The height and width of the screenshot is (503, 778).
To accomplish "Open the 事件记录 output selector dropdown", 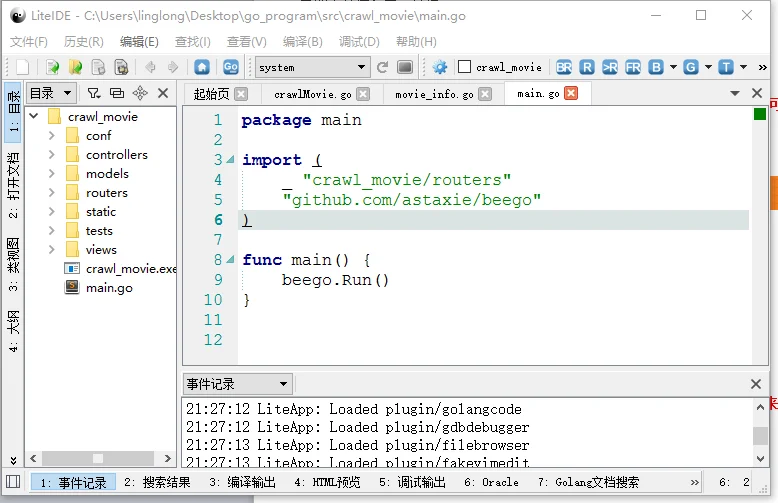I will [x=237, y=384].
